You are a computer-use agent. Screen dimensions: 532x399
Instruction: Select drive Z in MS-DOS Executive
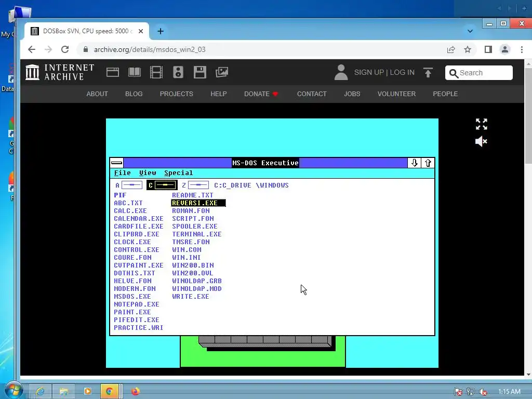[195, 185]
